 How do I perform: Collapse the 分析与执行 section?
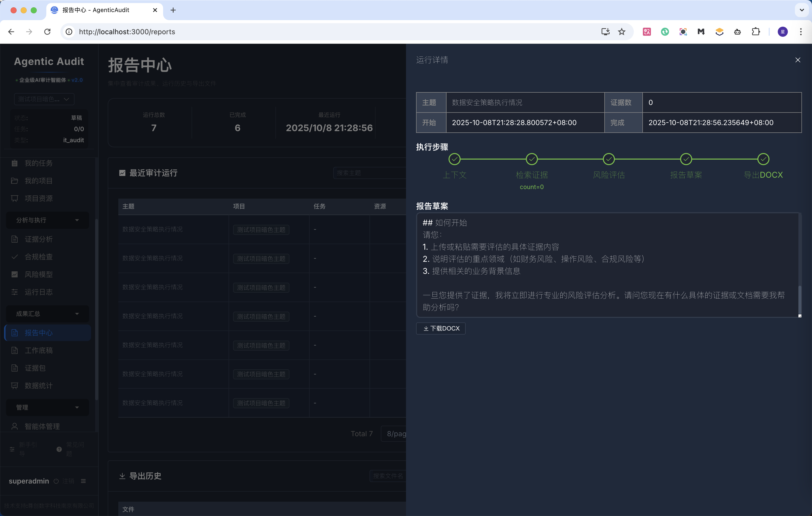tap(47, 220)
